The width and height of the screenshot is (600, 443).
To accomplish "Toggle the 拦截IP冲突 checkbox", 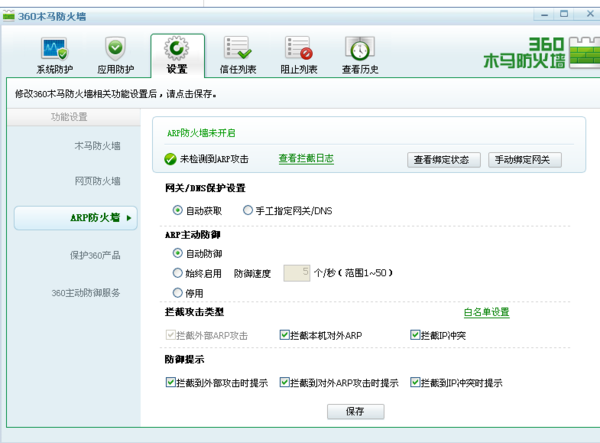I will click(415, 335).
